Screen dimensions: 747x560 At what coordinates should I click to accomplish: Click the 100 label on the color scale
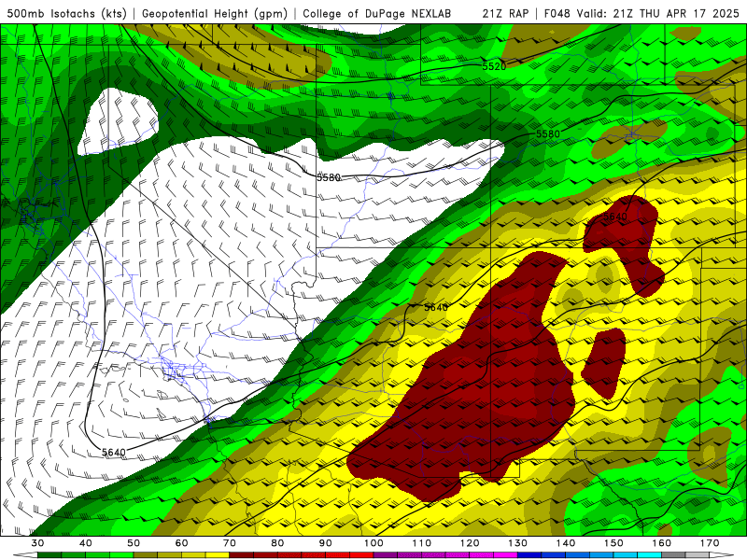click(x=373, y=543)
